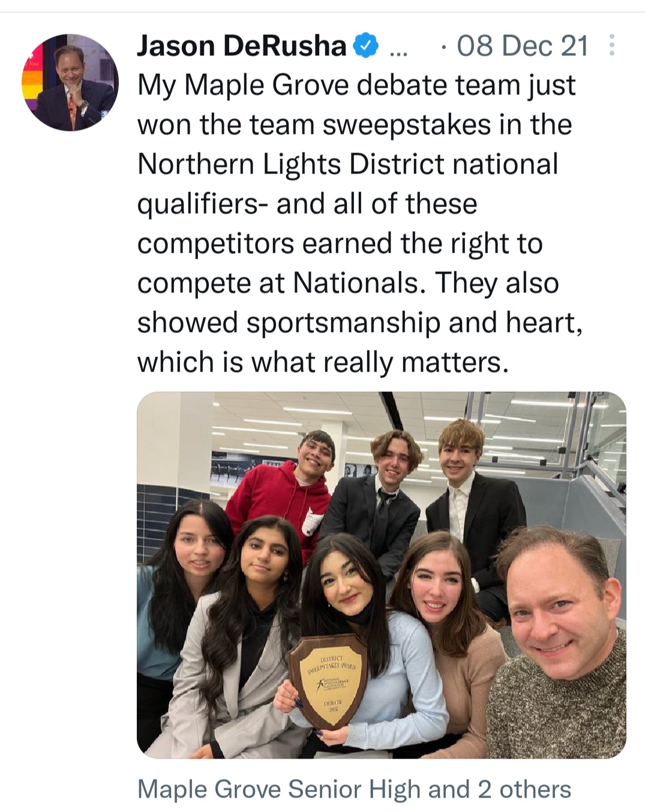Viewport: 645px width, 812px height.
Task: Click the "08 Dec 21" timestamp
Action: (x=523, y=46)
